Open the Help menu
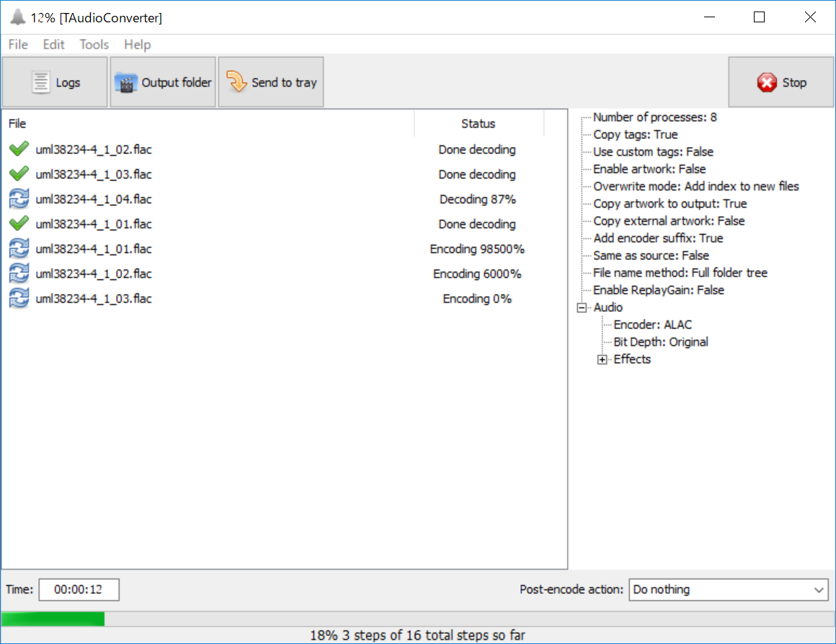The height and width of the screenshot is (644, 836). point(137,44)
